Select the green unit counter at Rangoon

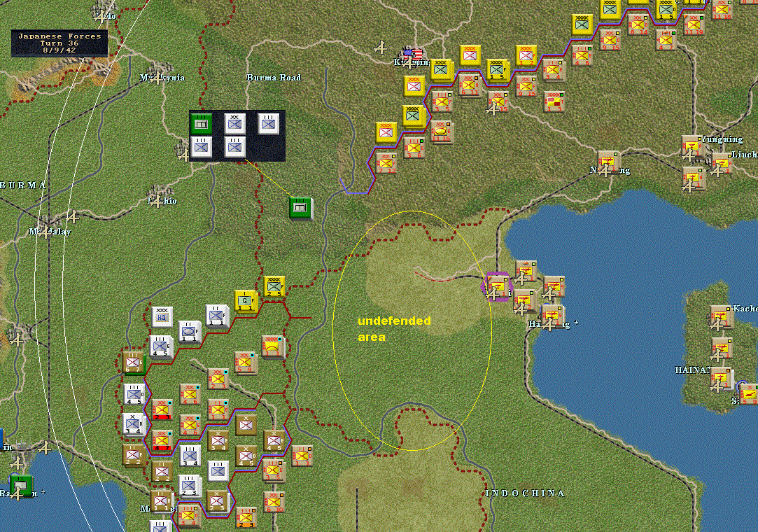pyautogui.click(x=20, y=486)
